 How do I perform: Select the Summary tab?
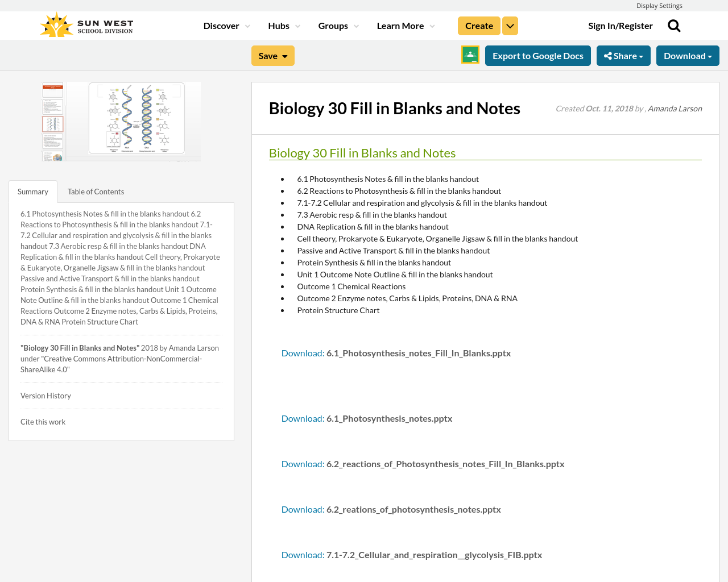coord(32,191)
